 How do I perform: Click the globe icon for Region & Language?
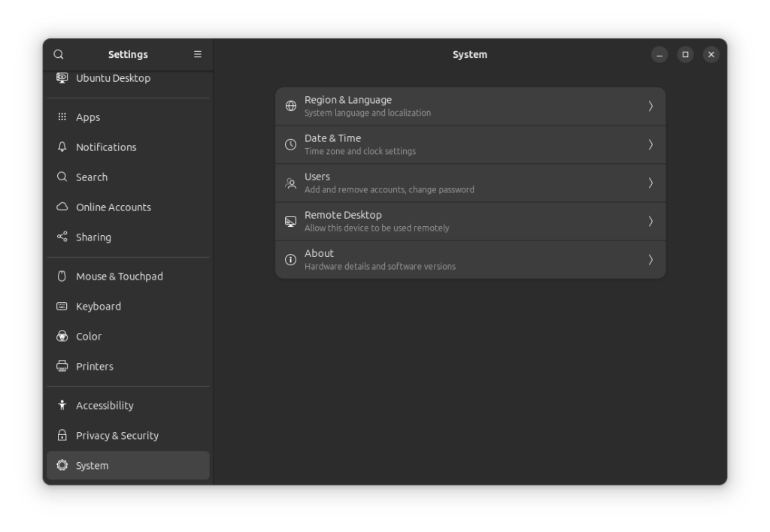[x=291, y=106]
